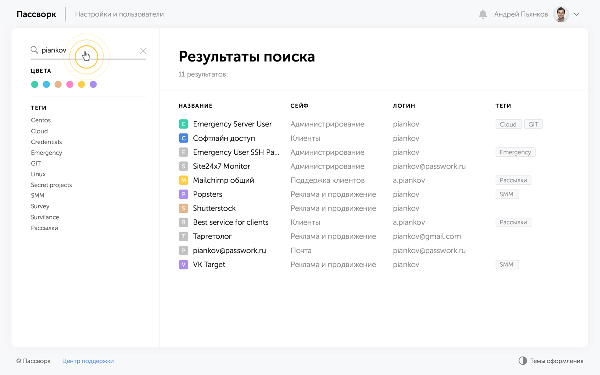600x375 pixels.
Task: Open the Emergency User SSH Pa.. entry
Action: pyautogui.click(x=236, y=152)
